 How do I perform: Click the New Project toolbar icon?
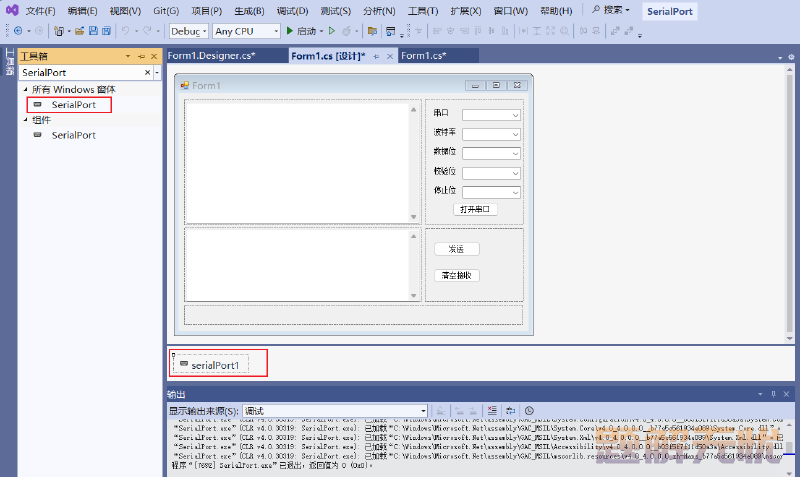click(59, 31)
